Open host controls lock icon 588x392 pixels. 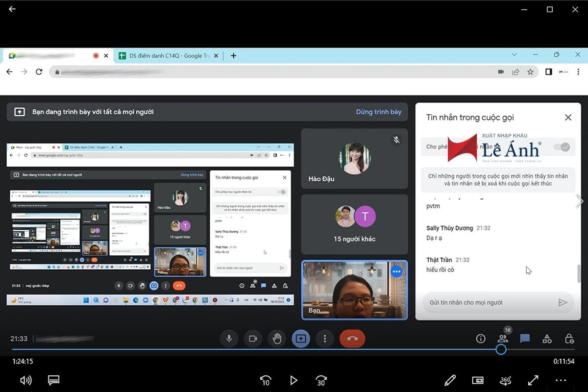tap(569, 339)
